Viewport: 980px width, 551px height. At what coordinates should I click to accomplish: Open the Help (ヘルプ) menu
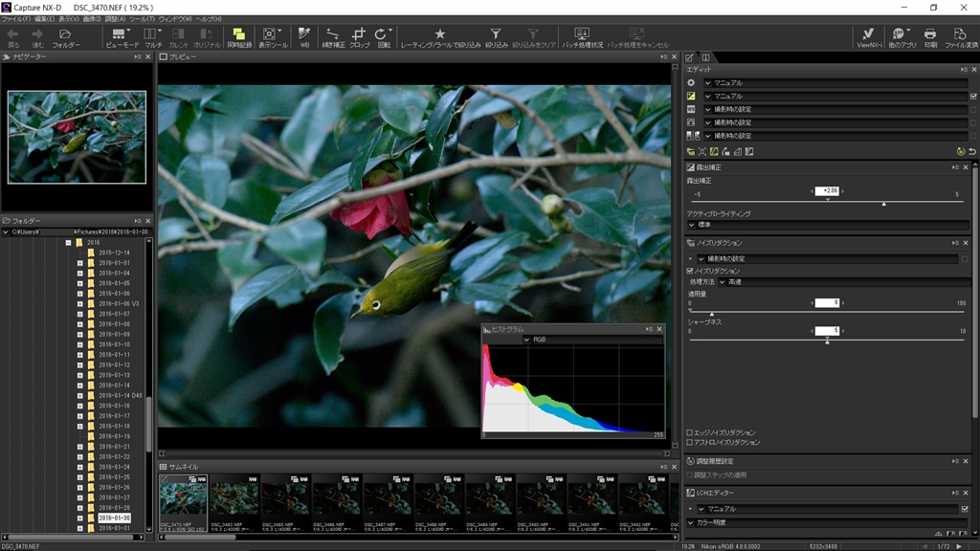208,19
